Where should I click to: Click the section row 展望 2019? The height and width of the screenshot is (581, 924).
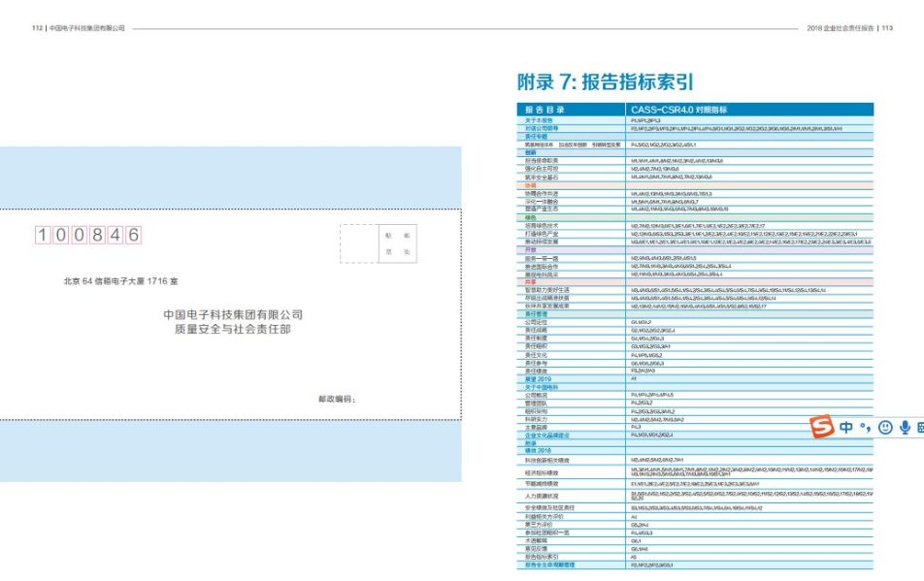(695, 379)
